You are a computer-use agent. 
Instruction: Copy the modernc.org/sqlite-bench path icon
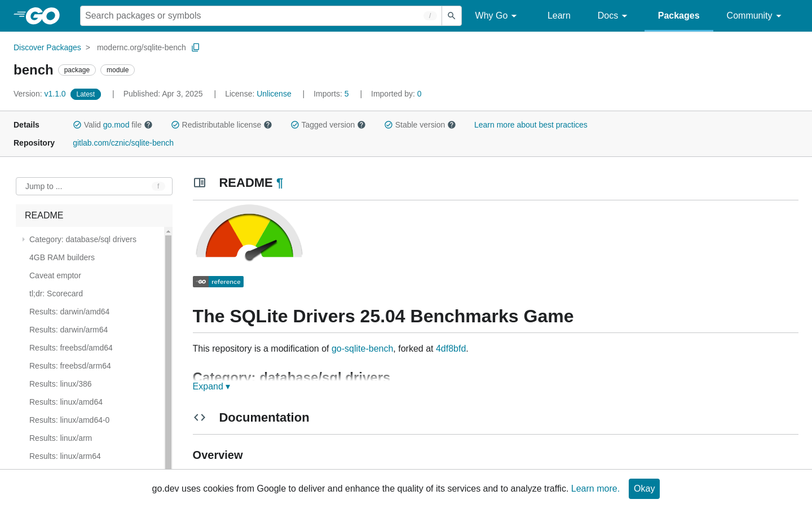coord(196,47)
